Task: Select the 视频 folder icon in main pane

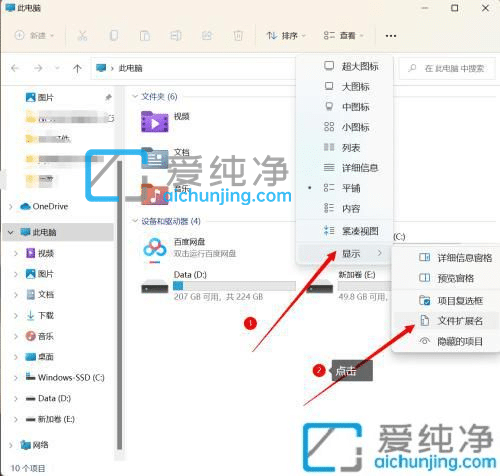Action: point(155,122)
